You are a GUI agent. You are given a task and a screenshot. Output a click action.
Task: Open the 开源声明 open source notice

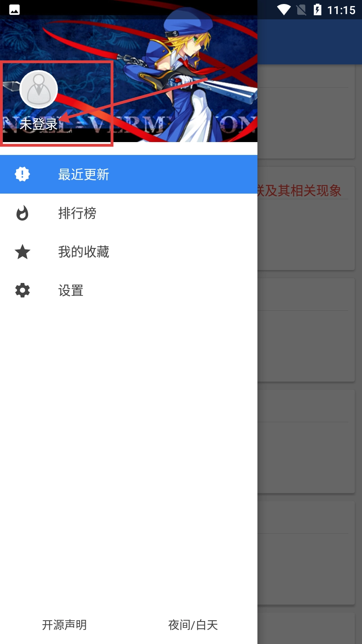coord(64,625)
